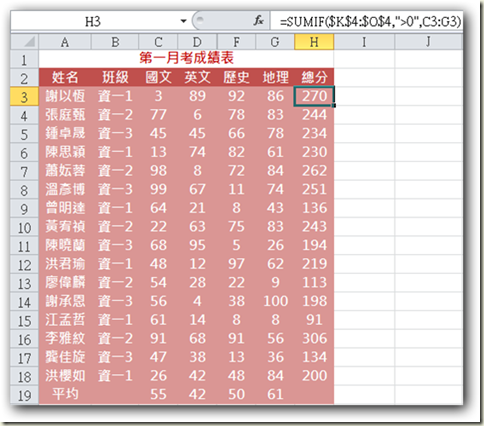Select column J header
Viewport: 484px width, 426px height.
[428, 42]
